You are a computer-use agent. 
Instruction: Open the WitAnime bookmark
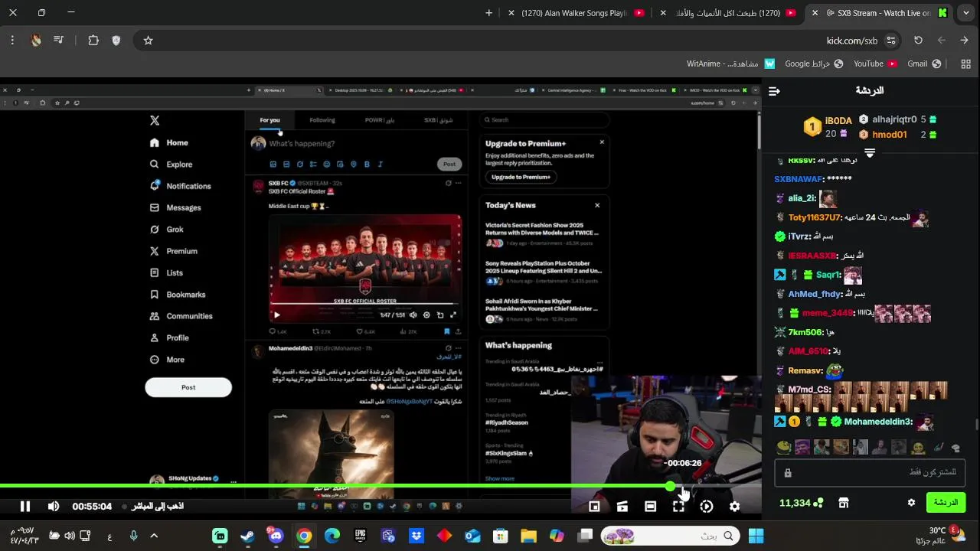730,64
